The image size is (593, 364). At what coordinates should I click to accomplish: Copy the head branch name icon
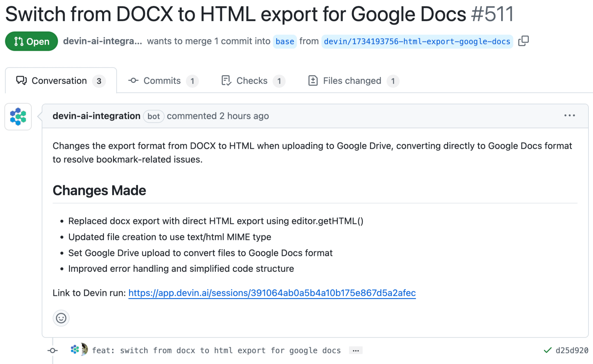pos(523,41)
